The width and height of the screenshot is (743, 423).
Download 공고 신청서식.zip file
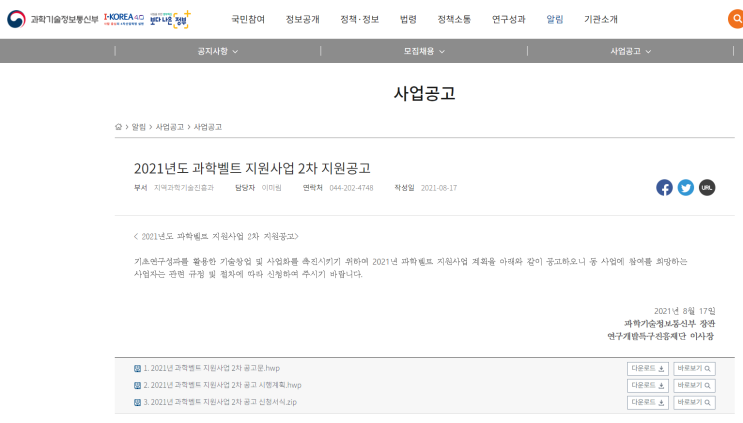pyautogui.click(x=648, y=403)
